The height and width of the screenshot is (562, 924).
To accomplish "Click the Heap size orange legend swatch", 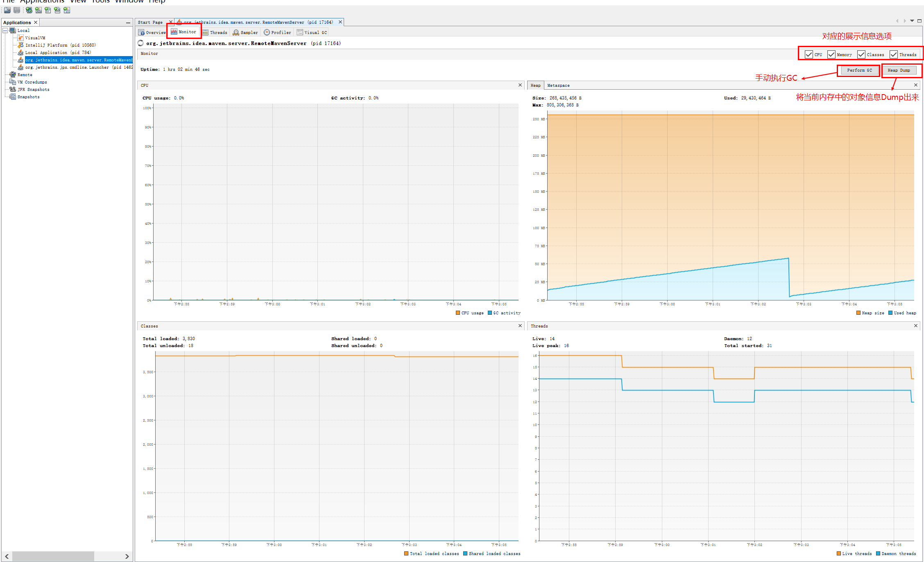I will coord(858,313).
